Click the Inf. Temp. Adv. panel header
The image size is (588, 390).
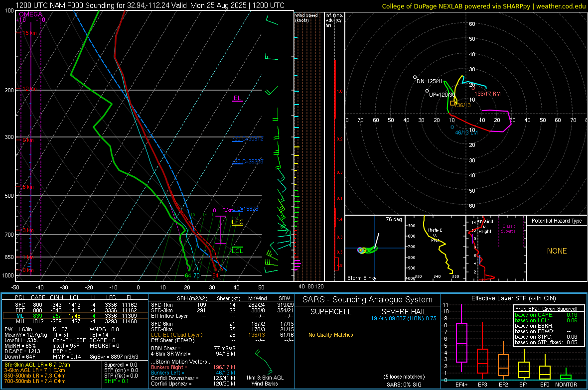click(334, 20)
